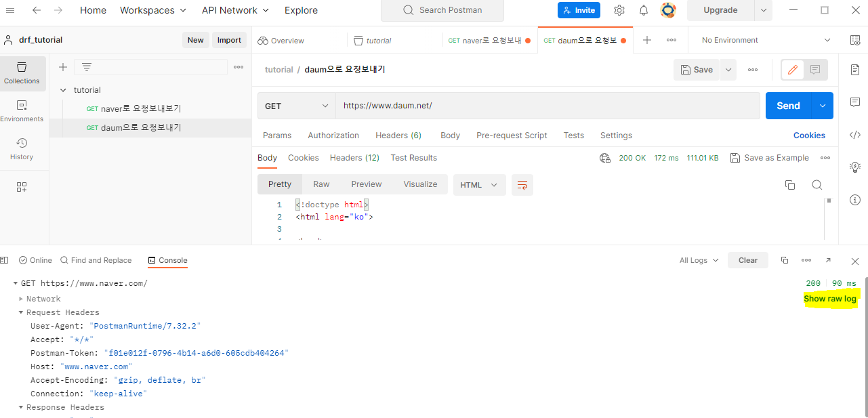Switch to the Overview tab
Screen dimensions: 868x418
[281, 41]
